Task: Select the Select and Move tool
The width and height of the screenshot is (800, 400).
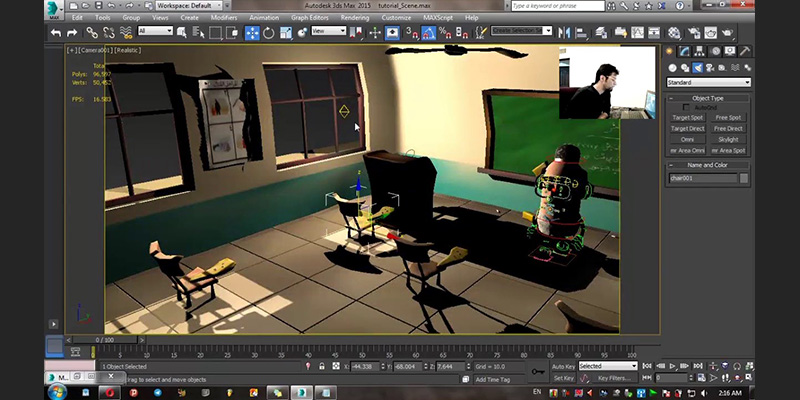Action: click(x=252, y=32)
